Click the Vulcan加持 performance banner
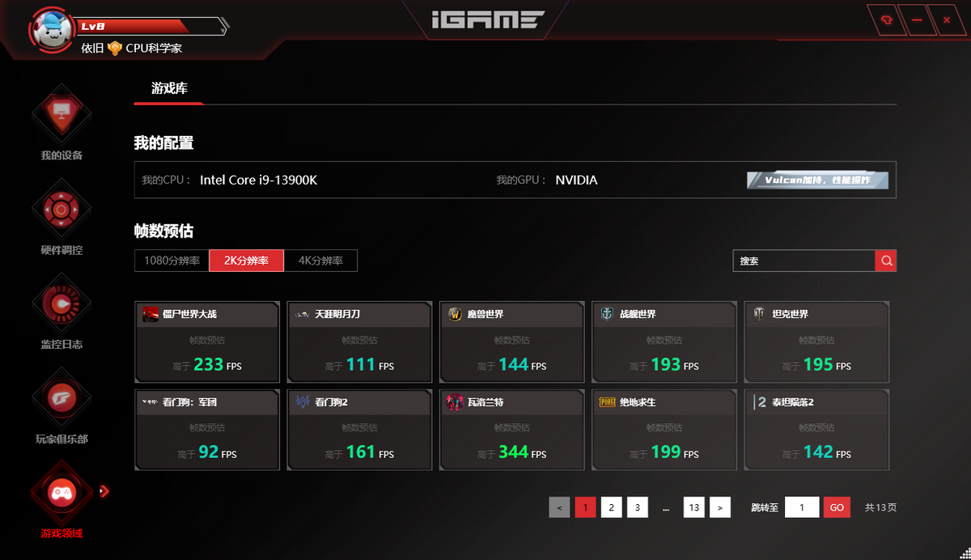Image resolution: width=971 pixels, height=560 pixels. 818,180
